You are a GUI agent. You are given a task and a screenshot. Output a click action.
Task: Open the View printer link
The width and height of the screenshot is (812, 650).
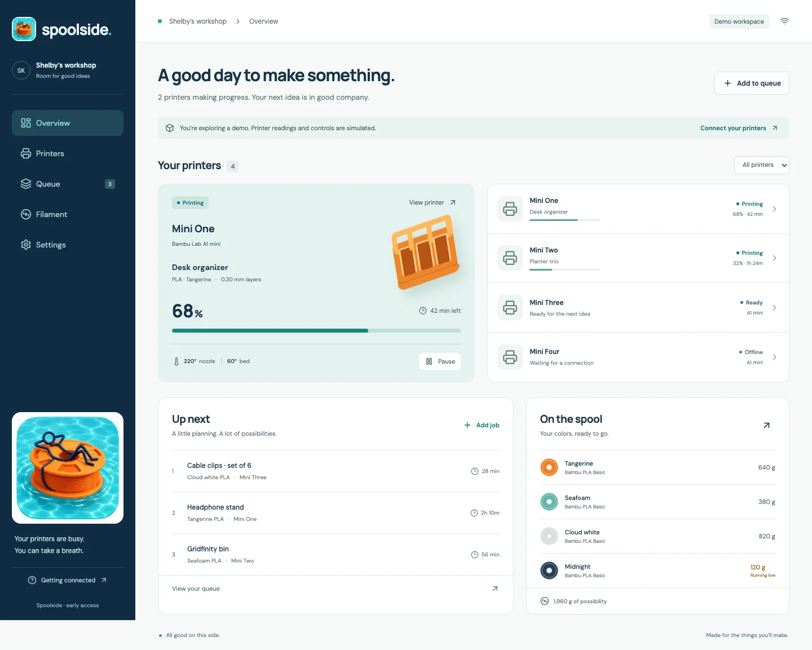coord(433,202)
